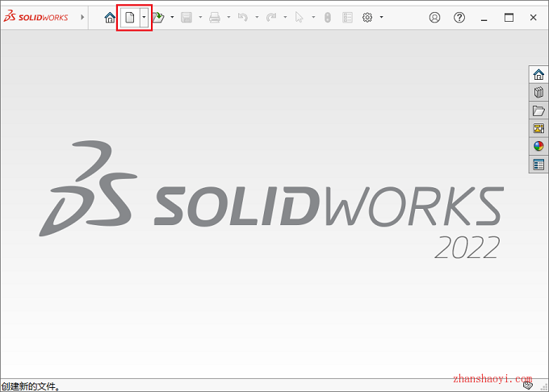549x392 pixels.
Task: Expand the SolidWorks menu flyout arrow
Action: (x=82, y=17)
